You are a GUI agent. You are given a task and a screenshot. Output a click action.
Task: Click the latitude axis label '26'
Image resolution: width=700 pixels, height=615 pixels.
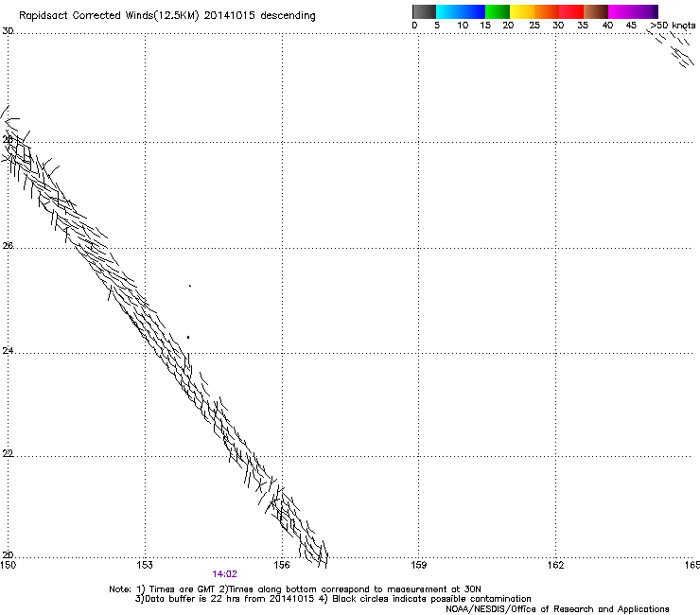(x=8, y=245)
